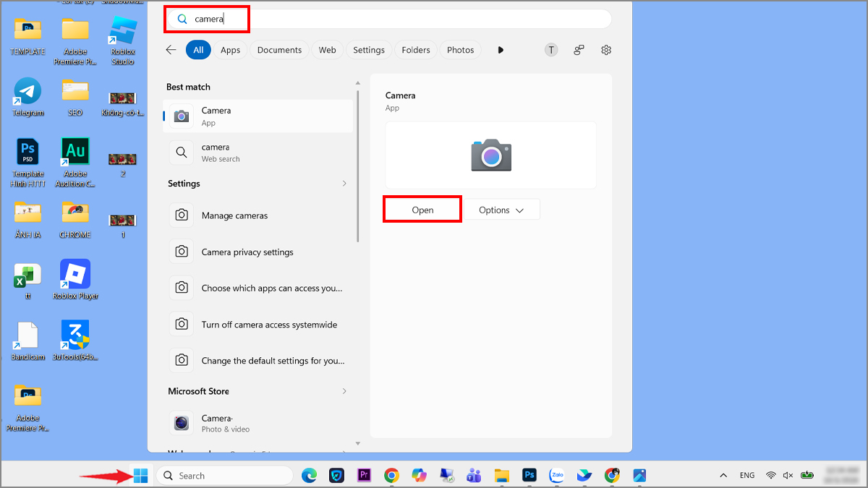The width and height of the screenshot is (868, 488).
Task: Click the results scrollbar down arrow
Action: (x=358, y=443)
